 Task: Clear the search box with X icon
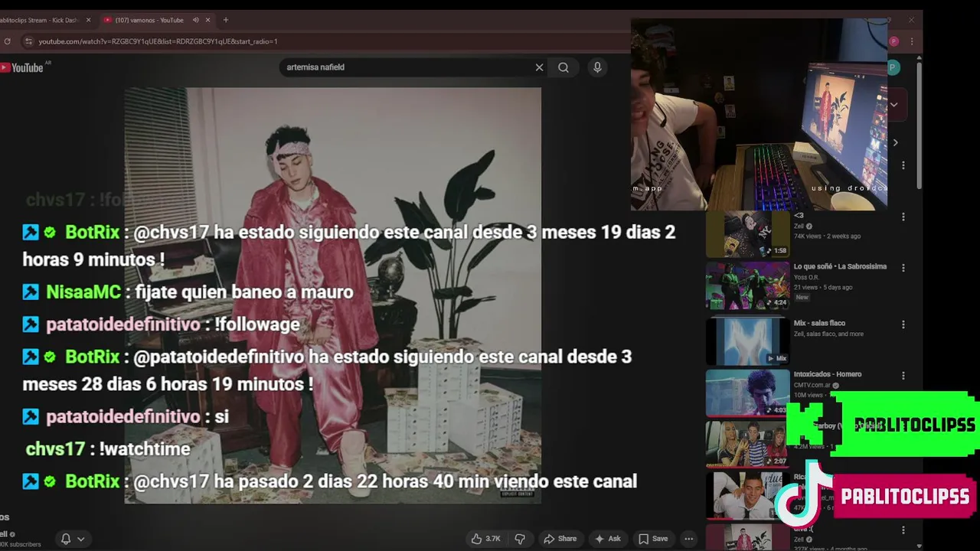coord(539,67)
